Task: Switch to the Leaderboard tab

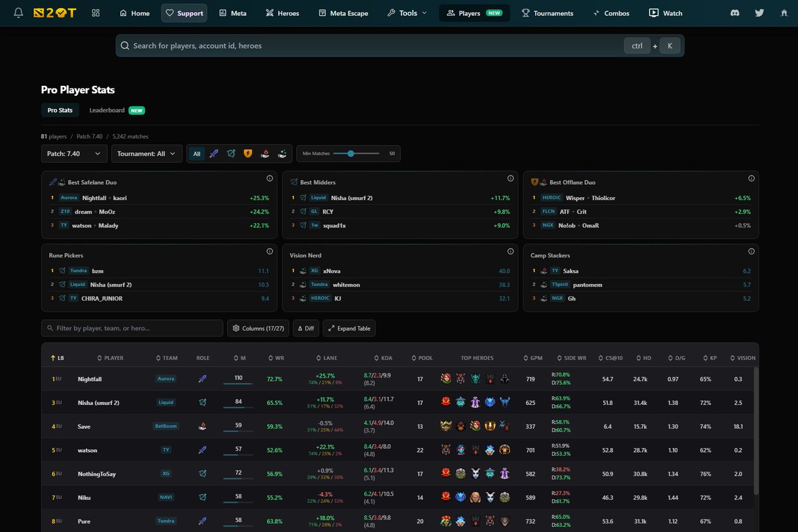Action: 117,110
